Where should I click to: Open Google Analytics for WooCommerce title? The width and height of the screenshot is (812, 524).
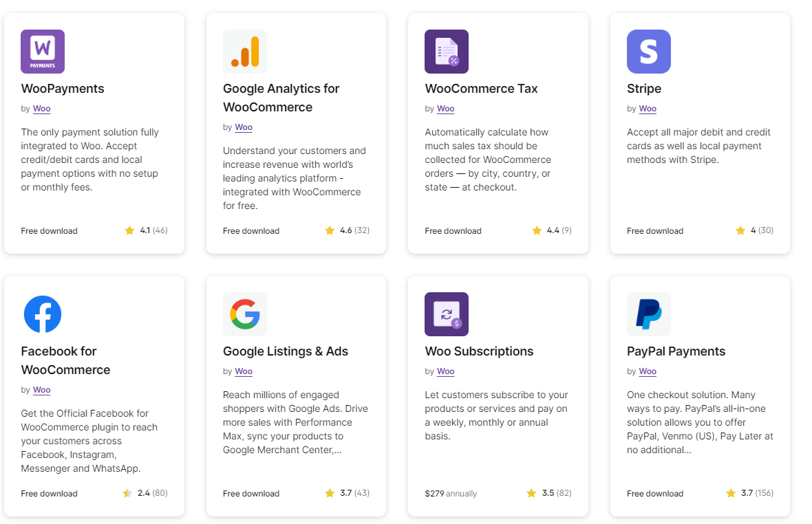tap(281, 98)
